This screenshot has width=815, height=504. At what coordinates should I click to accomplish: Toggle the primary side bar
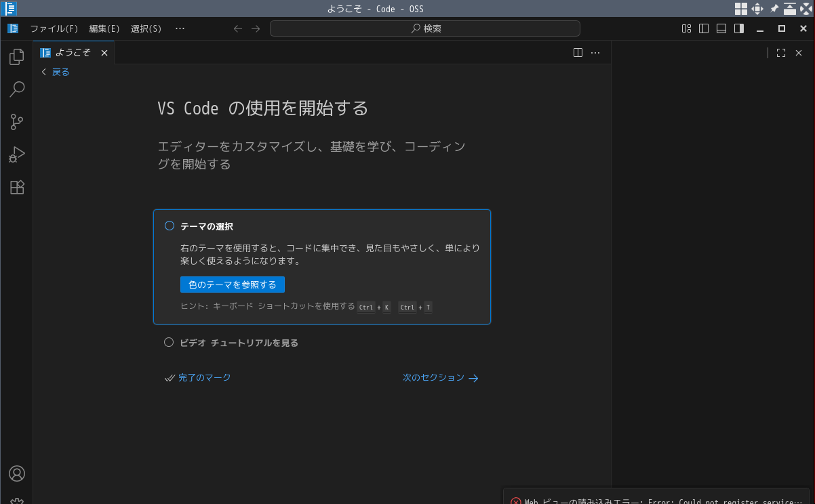tap(704, 28)
